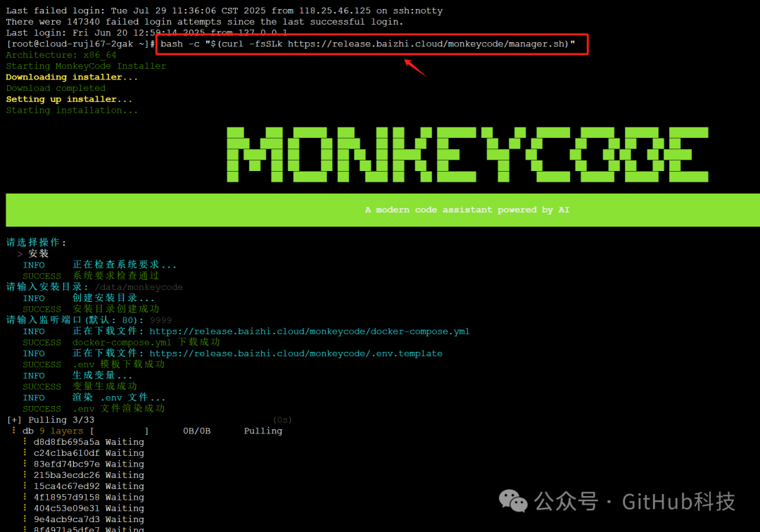Select the Waiting state of layer c24c1ba610df

tap(125, 452)
